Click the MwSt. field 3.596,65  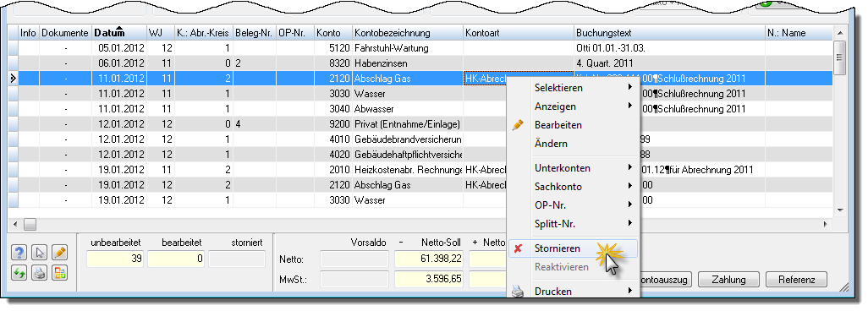[429, 279]
